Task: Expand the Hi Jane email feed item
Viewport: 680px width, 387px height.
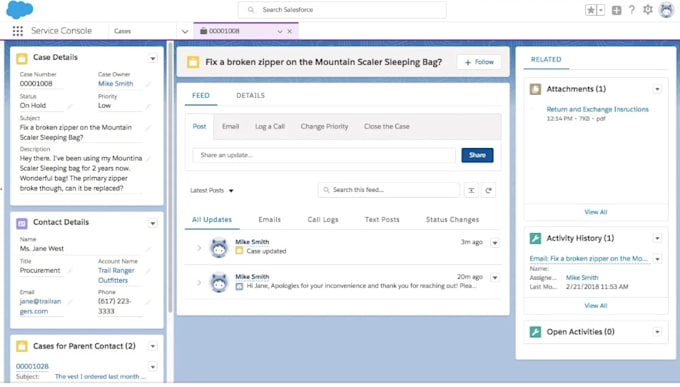Action: coord(199,282)
